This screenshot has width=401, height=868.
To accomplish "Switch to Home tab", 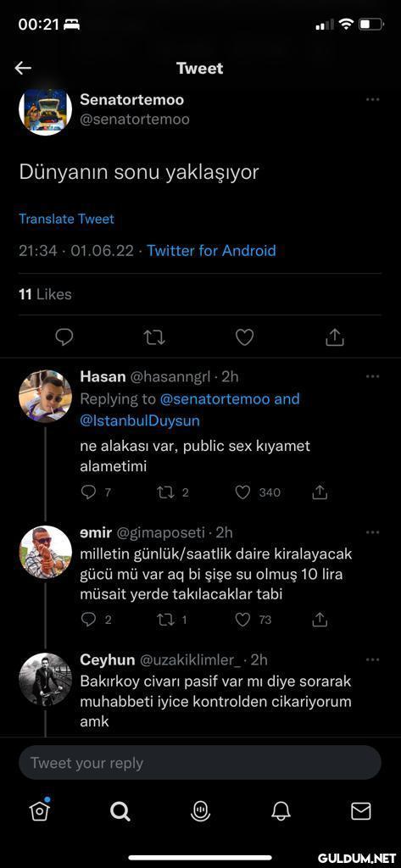I will pos(39,810).
